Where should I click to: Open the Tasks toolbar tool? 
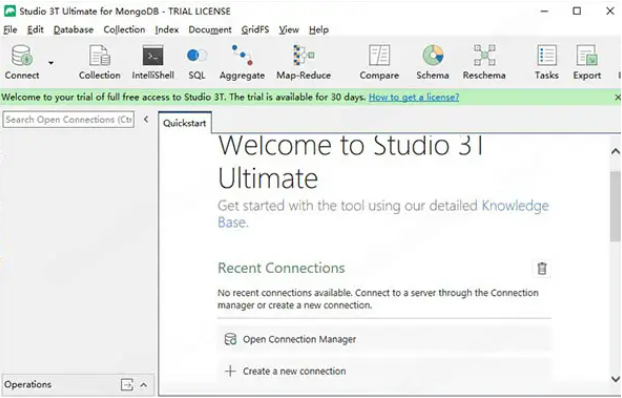[x=547, y=62]
